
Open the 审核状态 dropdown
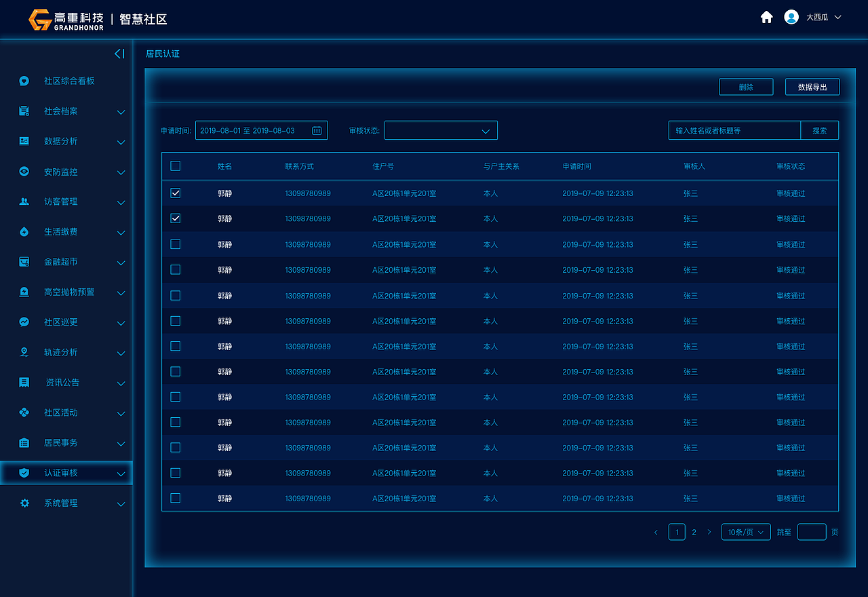coord(441,130)
